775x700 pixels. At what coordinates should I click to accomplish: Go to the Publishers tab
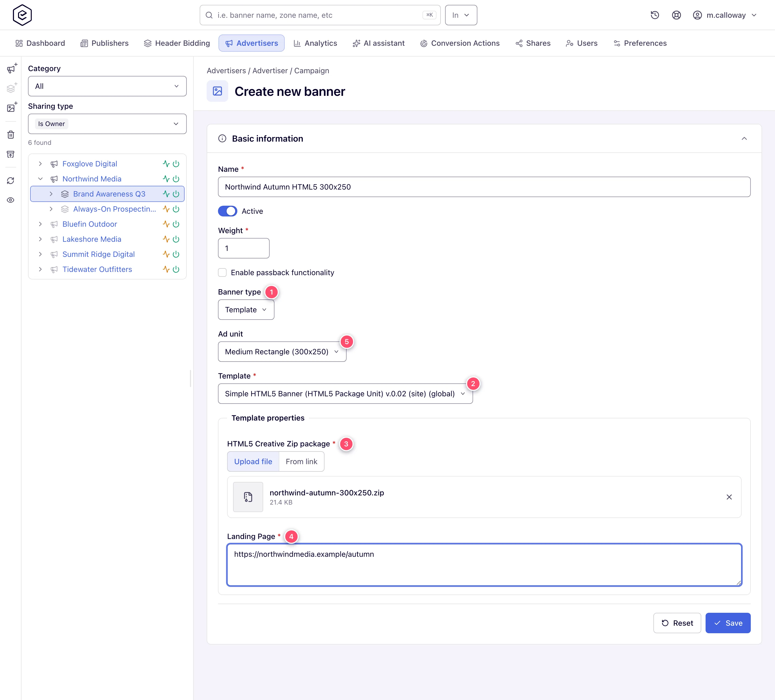(105, 43)
